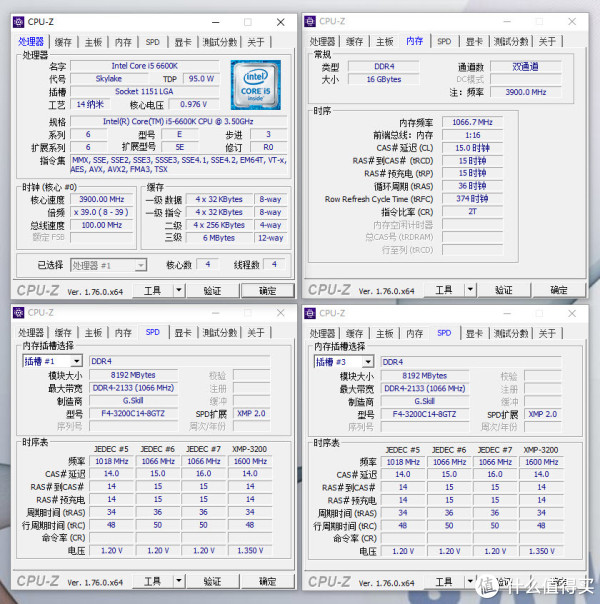The height and width of the screenshot is (604, 600).
Task: Expand 工具 arrow in memory window
Action: (x=470, y=290)
